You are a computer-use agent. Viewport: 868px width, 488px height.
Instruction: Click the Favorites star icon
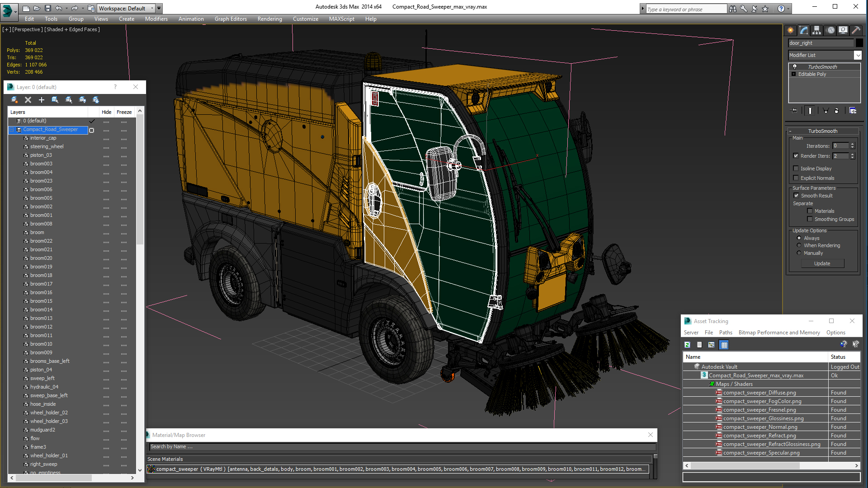click(x=765, y=9)
